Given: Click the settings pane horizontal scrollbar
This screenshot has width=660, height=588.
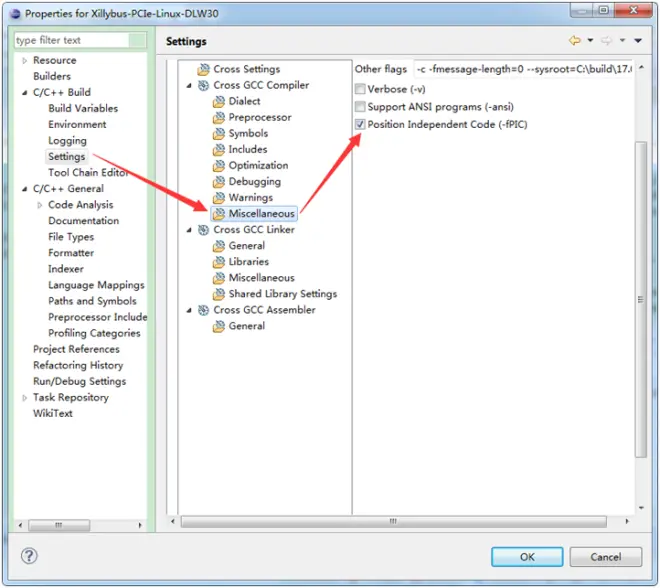Looking at the screenshot, I should coord(394,521).
